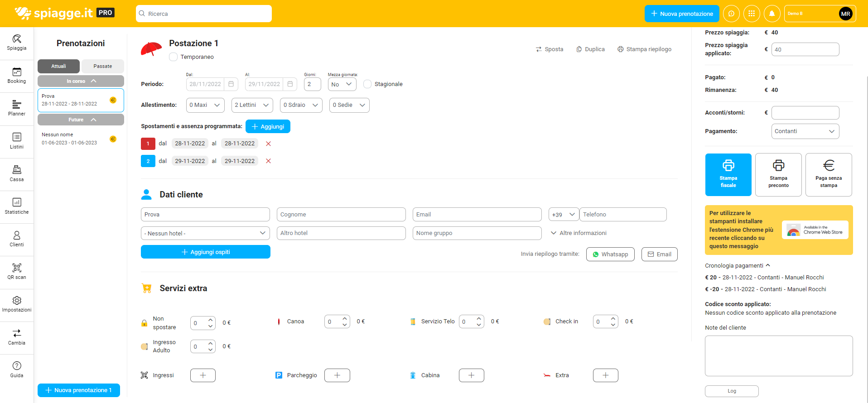Screen dimensions: 868x403
Task: Click the notifications bell icon
Action: (772, 14)
